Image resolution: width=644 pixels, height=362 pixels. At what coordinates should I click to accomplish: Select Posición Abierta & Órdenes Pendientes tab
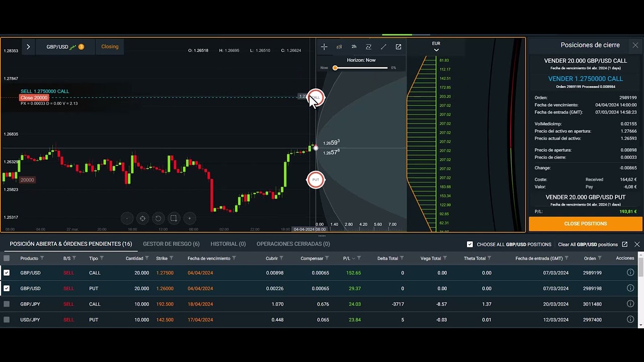pos(71,244)
